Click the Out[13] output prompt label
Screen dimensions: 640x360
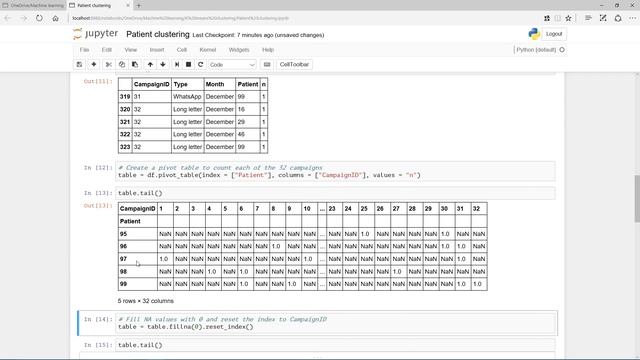pos(98,206)
